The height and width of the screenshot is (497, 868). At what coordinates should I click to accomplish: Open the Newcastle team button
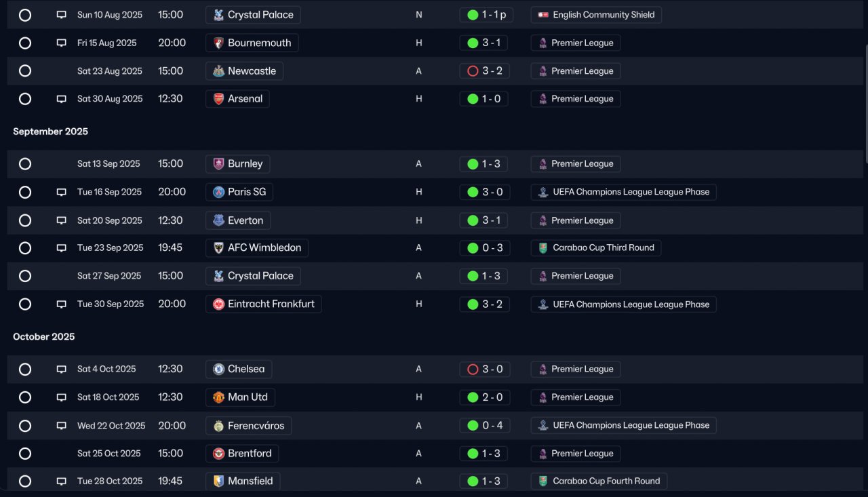(x=244, y=71)
